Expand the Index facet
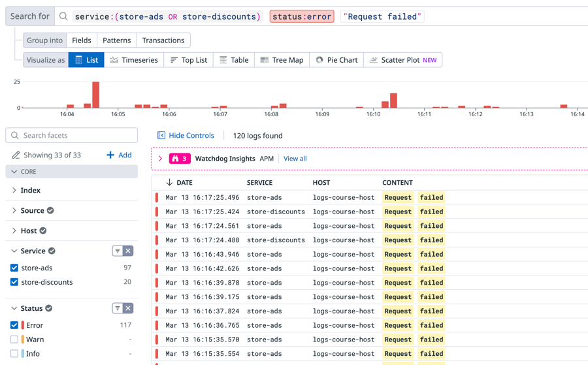 coord(14,190)
